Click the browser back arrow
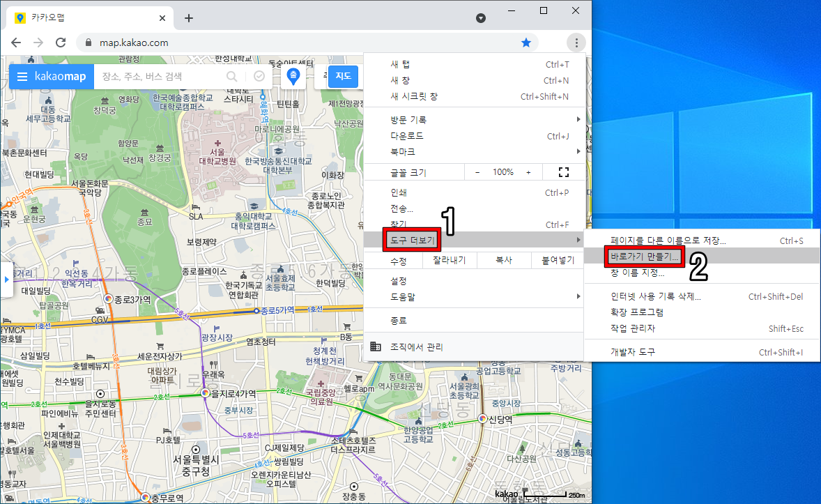 point(16,43)
